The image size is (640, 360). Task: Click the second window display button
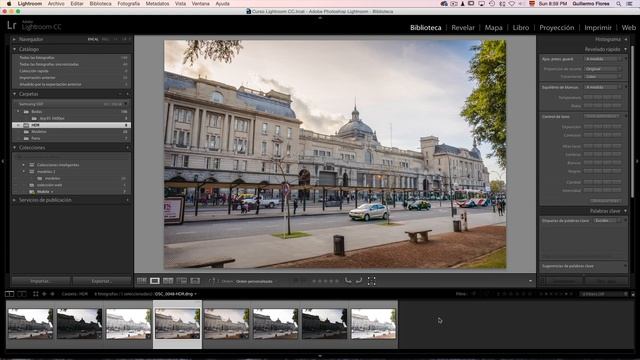[x=22, y=294]
